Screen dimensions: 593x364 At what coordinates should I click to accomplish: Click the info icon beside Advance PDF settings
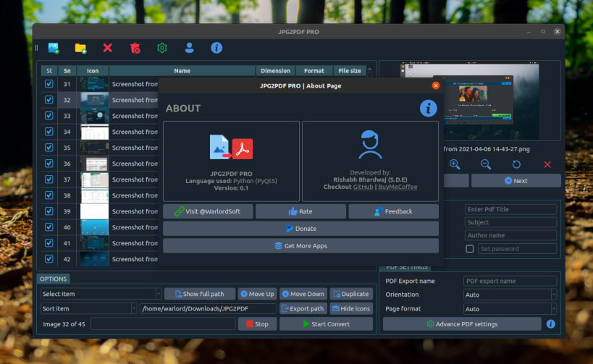tap(550, 324)
